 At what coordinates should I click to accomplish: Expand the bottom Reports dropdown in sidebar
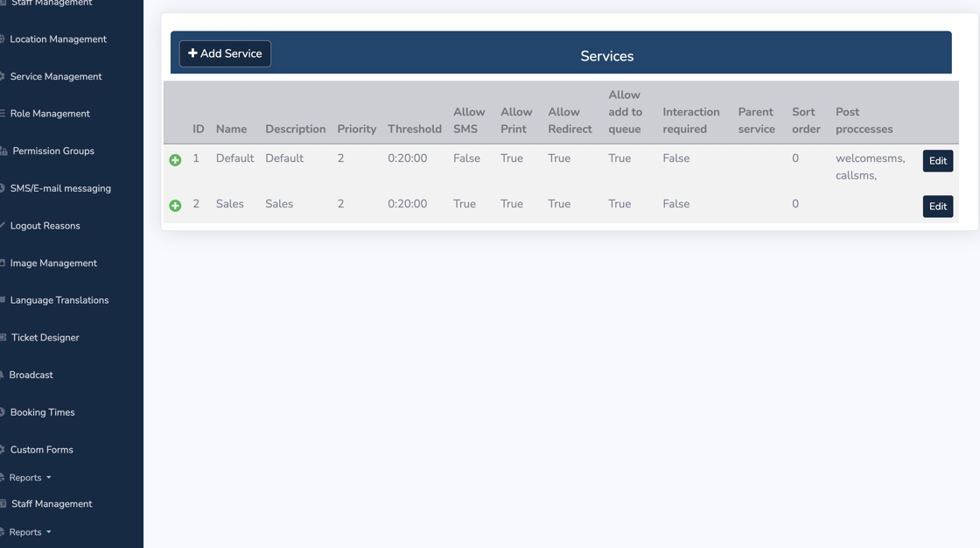[x=30, y=532]
